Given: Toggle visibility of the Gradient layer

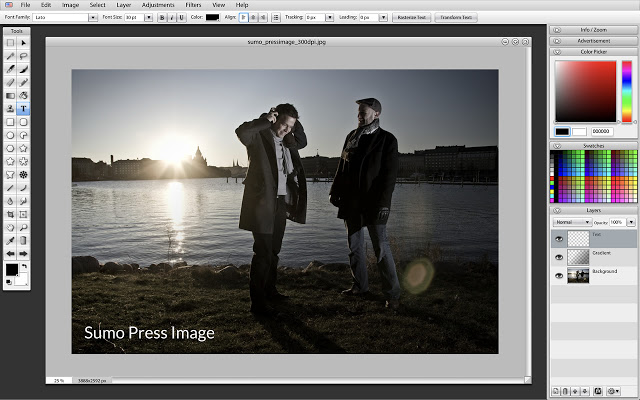Looking at the screenshot, I should click(x=558, y=257).
